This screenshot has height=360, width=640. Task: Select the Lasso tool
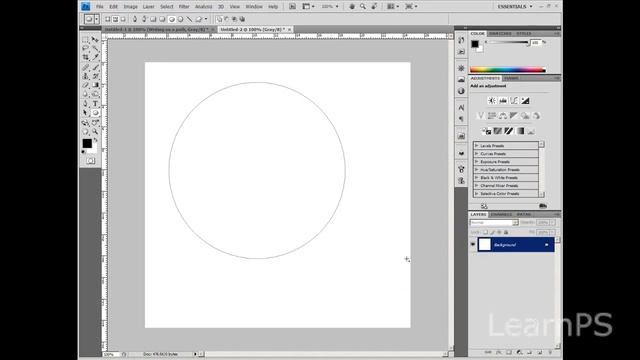coord(86,49)
